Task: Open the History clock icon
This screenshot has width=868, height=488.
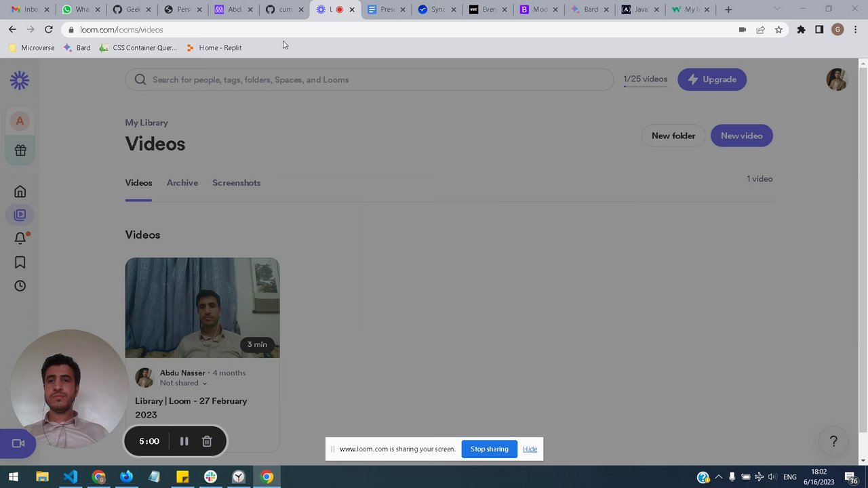Action: tap(20, 286)
